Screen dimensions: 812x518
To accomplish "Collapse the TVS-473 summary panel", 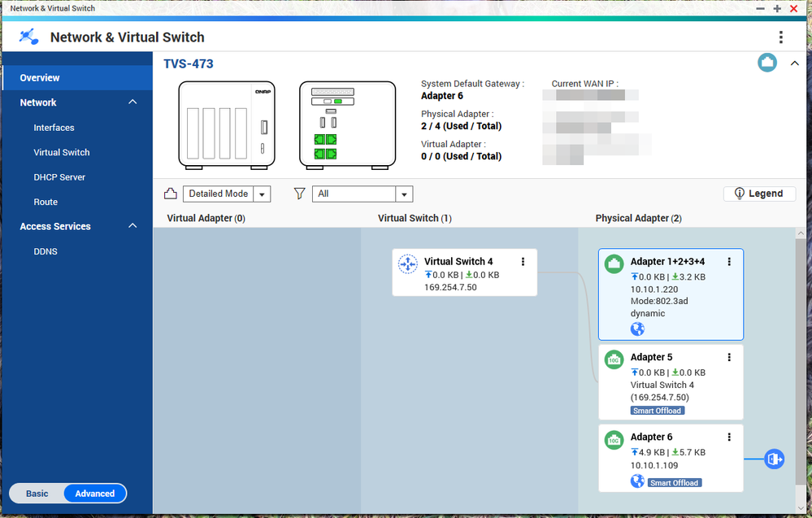I will (794, 64).
